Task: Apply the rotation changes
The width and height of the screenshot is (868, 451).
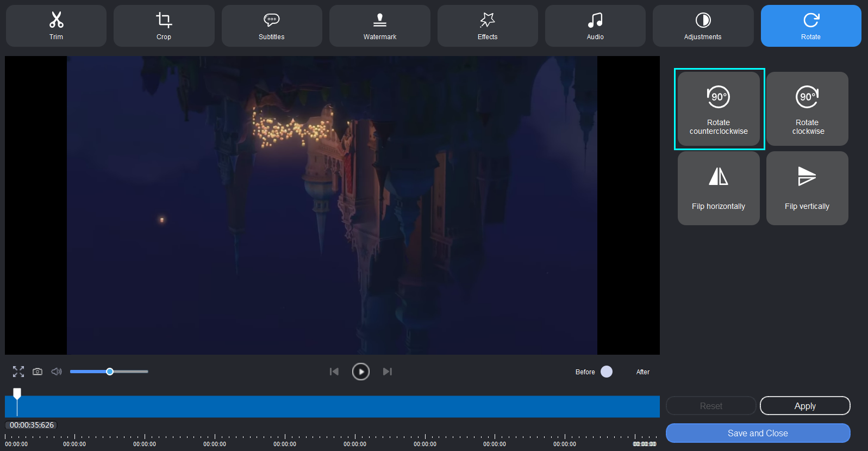Action: [805, 406]
